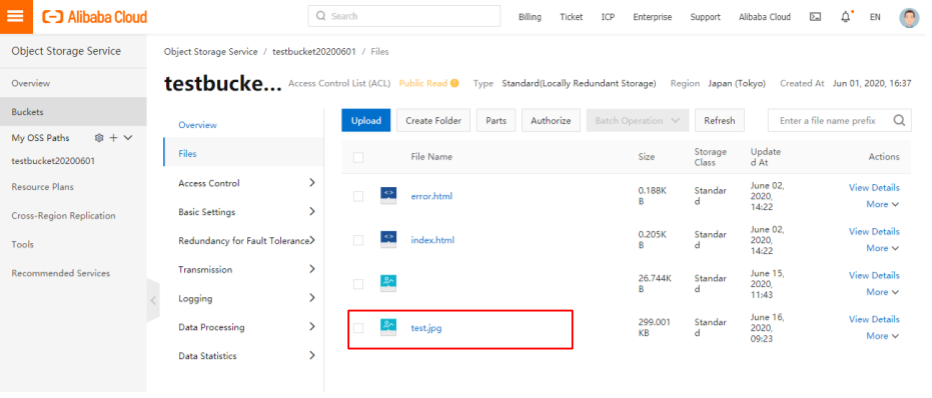Click the test.jpg image file icon
The width and height of the screenshot is (932, 398).
pyautogui.click(x=388, y=328)
